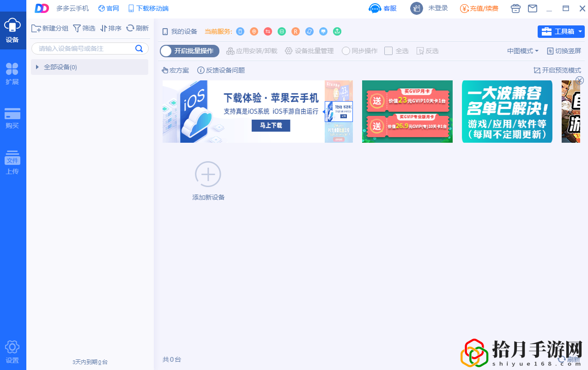This screenshot has height=370, width=588.
Task: Click 应用安装/卸载 app install button
Action: (252, 51)
